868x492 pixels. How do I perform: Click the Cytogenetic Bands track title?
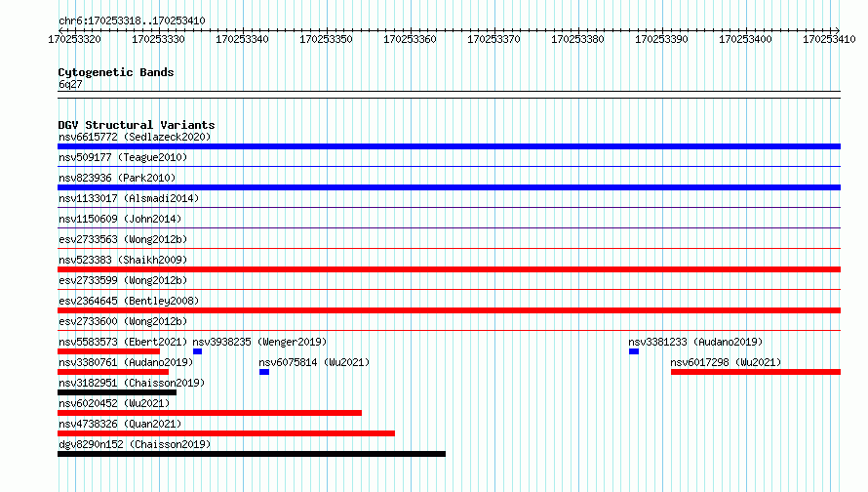[116, 72]
